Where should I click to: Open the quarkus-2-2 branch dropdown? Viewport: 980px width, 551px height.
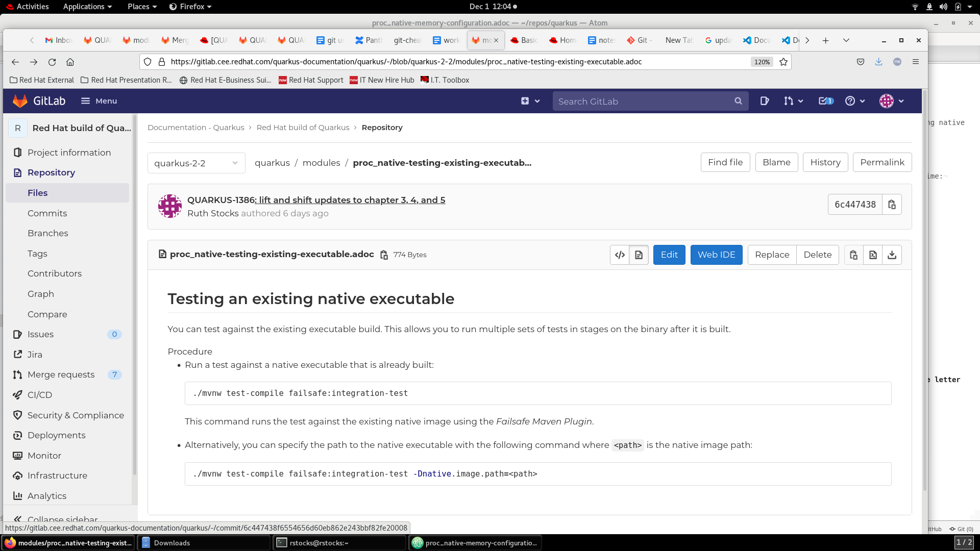[x=196, y=163]
